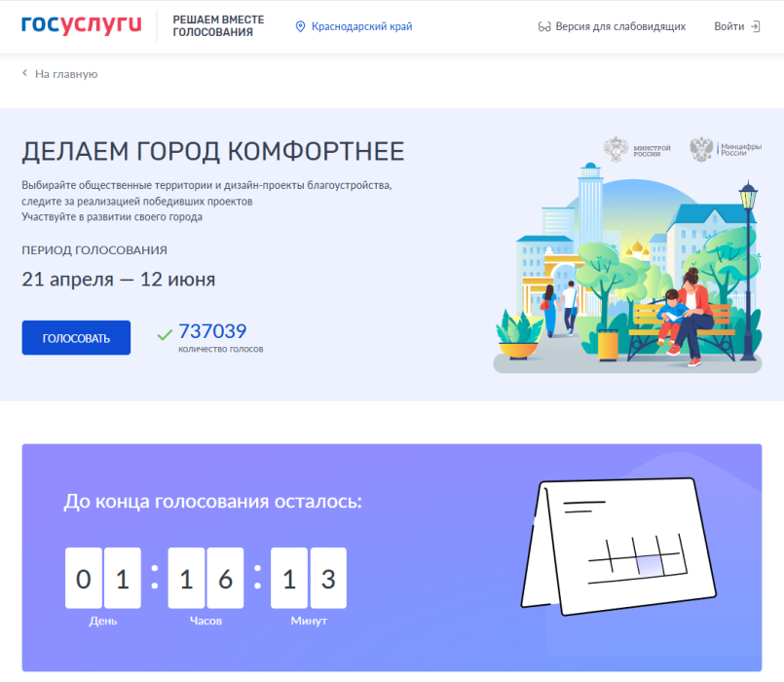Viewport: 784px width, 682px height.
Task: Click the glasses accessibility icon
Action: (544, 26)
